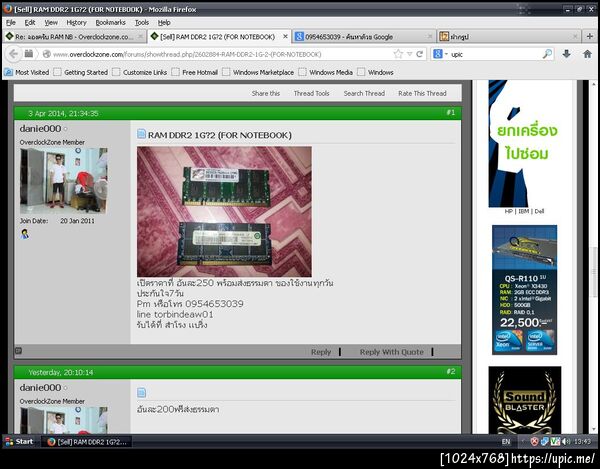Click Reply With Quote on post #1
600x469 pixels.
[391, 352]
